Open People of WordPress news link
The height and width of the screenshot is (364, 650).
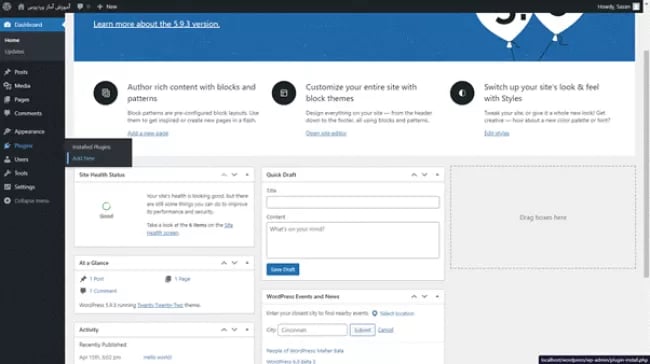click(x=305, y=351)
